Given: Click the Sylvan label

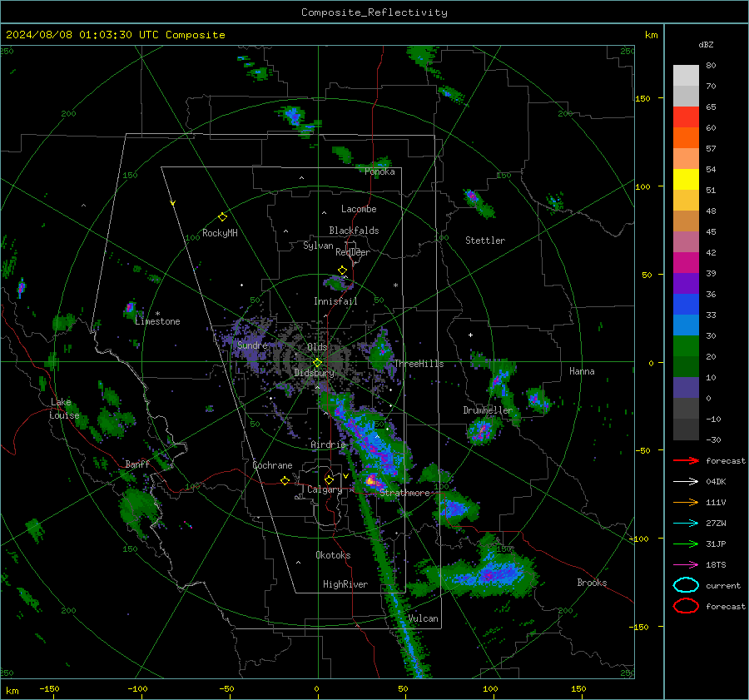Looking at the screenshot, I should pos(318,246).
